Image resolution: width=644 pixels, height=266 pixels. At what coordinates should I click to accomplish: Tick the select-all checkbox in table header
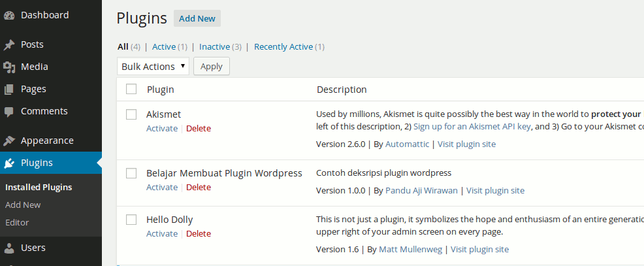pyautogui.click(x=131, y=90)
